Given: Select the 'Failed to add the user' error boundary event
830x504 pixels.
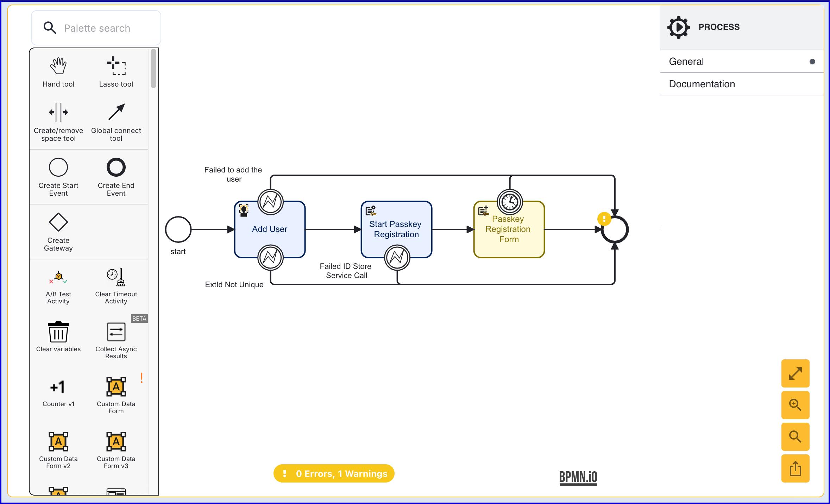Looking at the screenshot, I should (270, 202).
